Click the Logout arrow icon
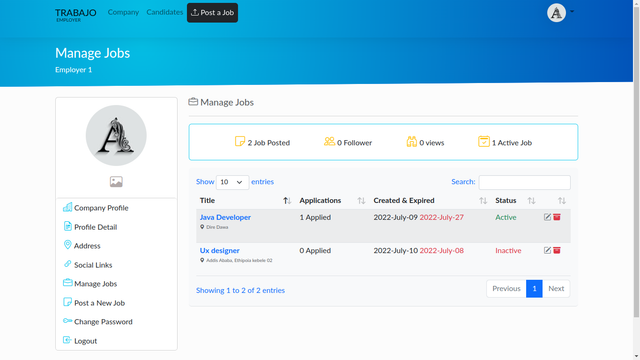Viewport: 640px width, 360px height. tap(67, 340)
